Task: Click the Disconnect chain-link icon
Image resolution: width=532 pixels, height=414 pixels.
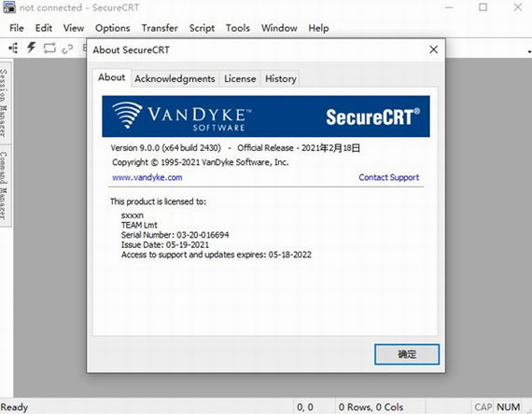Action: click(x=67, y=49)
